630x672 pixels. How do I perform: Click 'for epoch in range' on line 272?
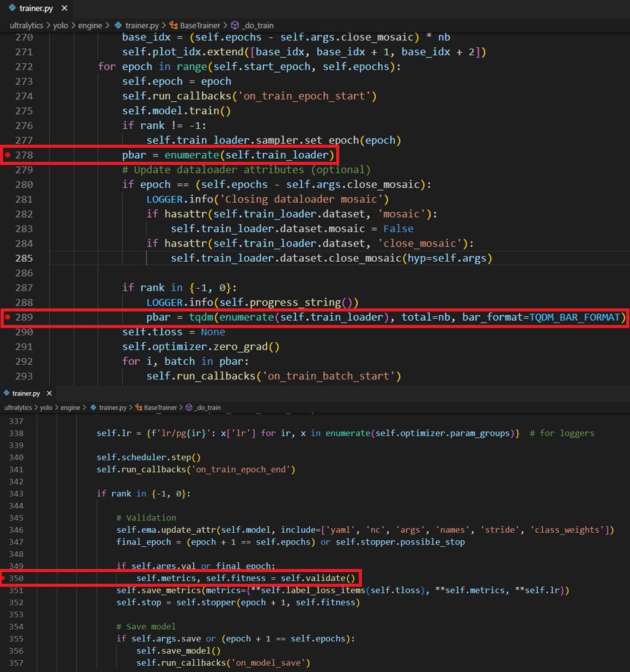pos(153,67)
